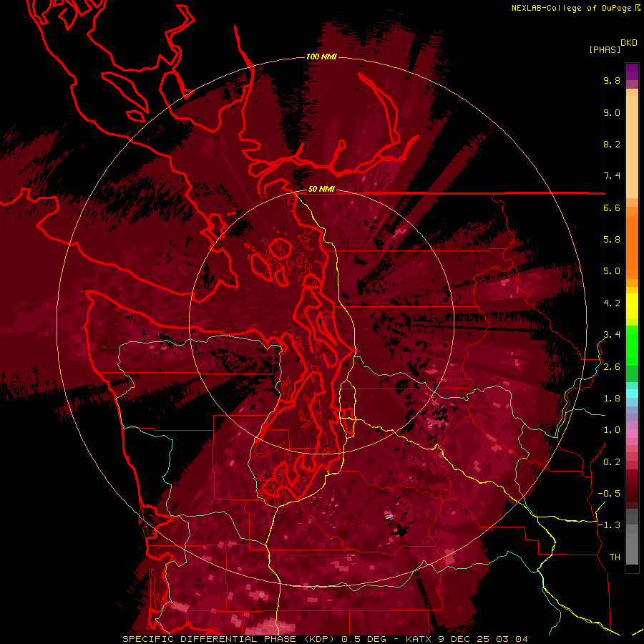Click the 6.6 scale value

pyautogui.click(x=612, y=208)
